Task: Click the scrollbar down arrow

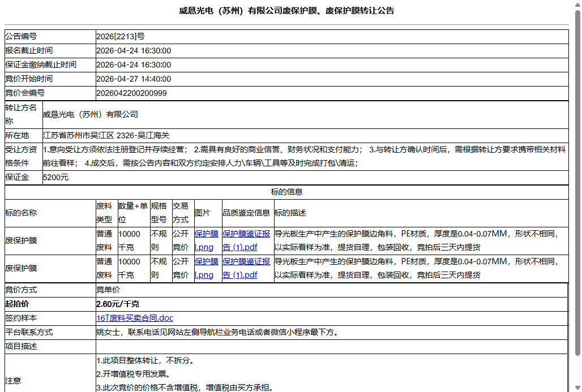Action: [x=577, y=388]
